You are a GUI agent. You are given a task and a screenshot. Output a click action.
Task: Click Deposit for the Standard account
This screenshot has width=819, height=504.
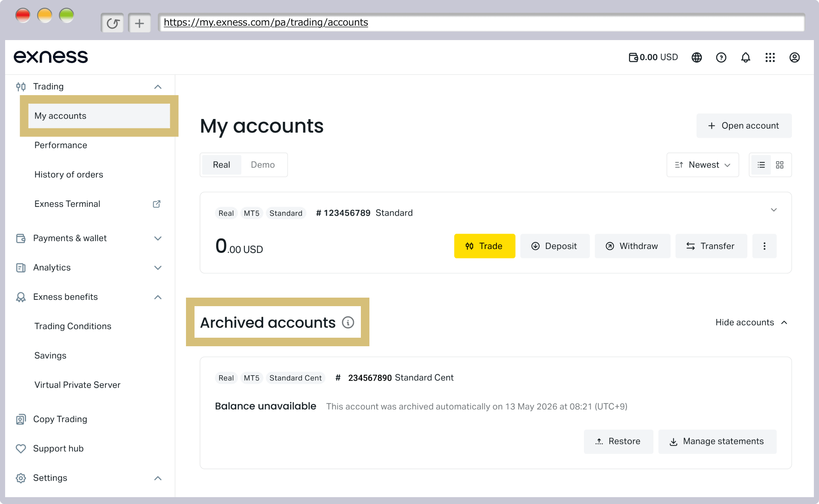555,246
